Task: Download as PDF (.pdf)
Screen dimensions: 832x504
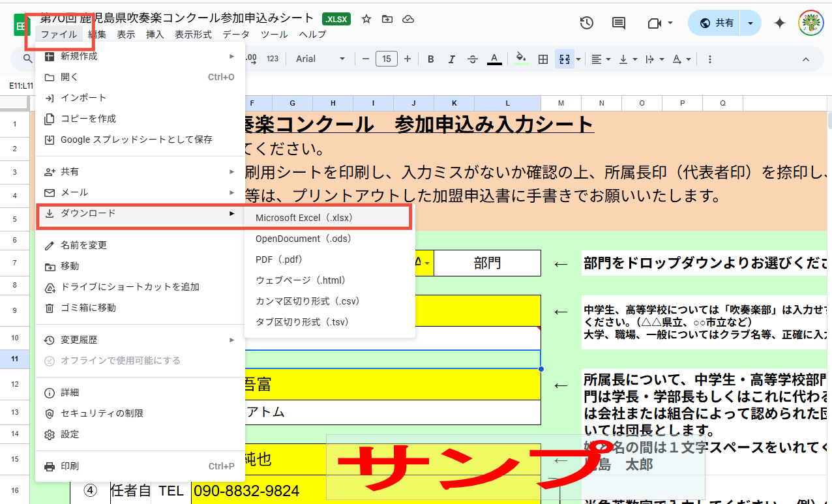Action: click(x=329, y=259)
